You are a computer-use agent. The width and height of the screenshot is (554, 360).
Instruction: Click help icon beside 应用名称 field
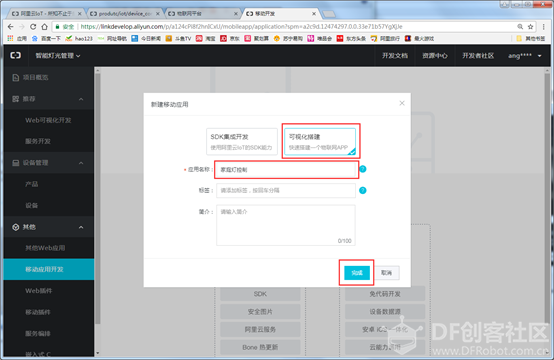pyautogui.click(x=363, y=169)
